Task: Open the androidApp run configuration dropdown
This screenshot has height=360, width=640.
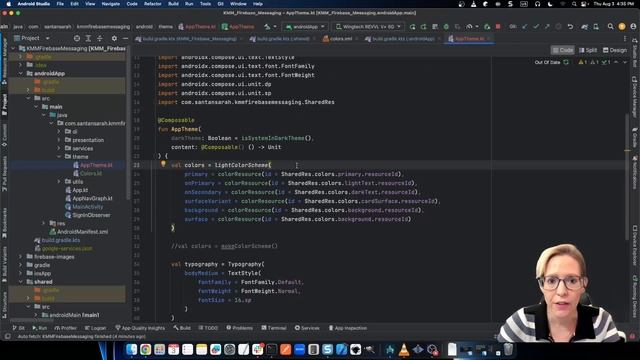Action: [x=305, y=27]
